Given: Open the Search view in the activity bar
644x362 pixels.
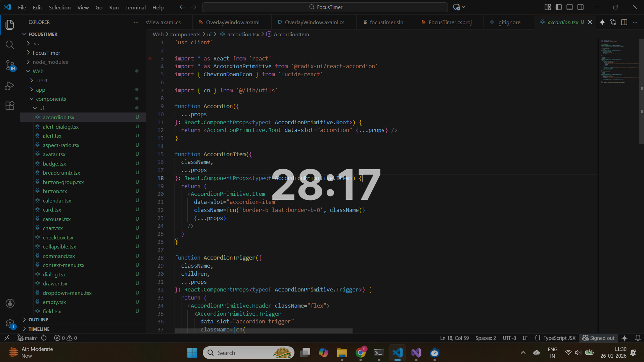Looking at the screenshot, I should 10,45.
